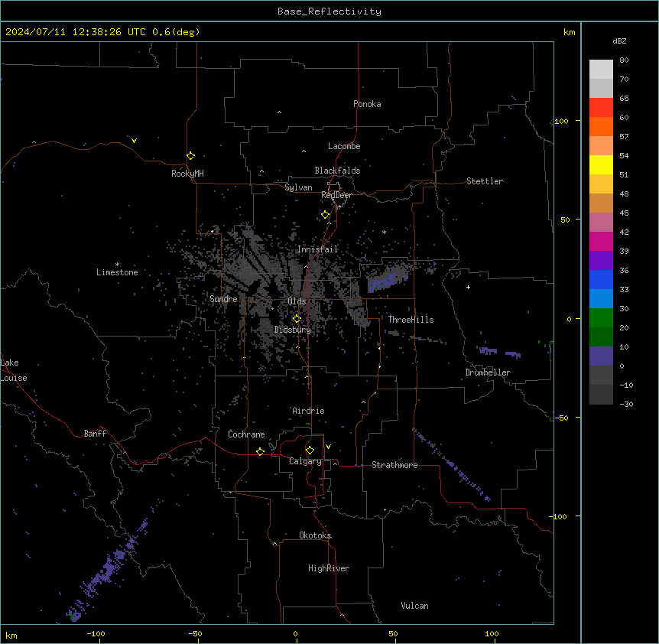
Task: Select the Didsbury label
Action: point(293,330)
